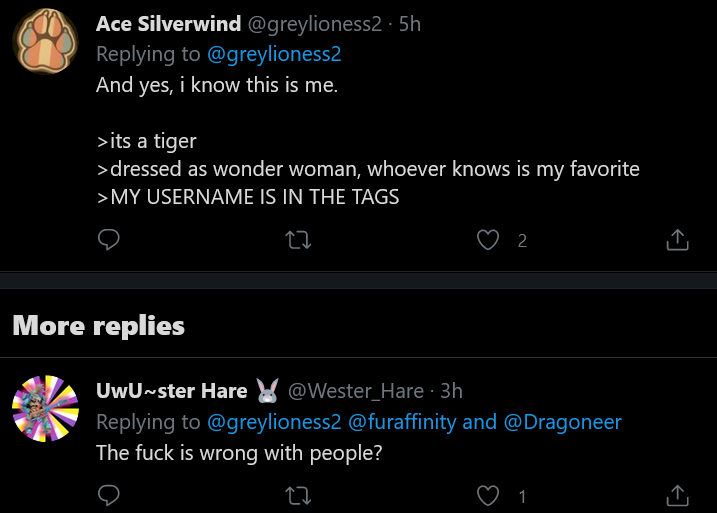Viewport: 717px width, 513px height.
Task: Retweet UwU~ster Hare's tweet
Action: (x=298, y=495)
